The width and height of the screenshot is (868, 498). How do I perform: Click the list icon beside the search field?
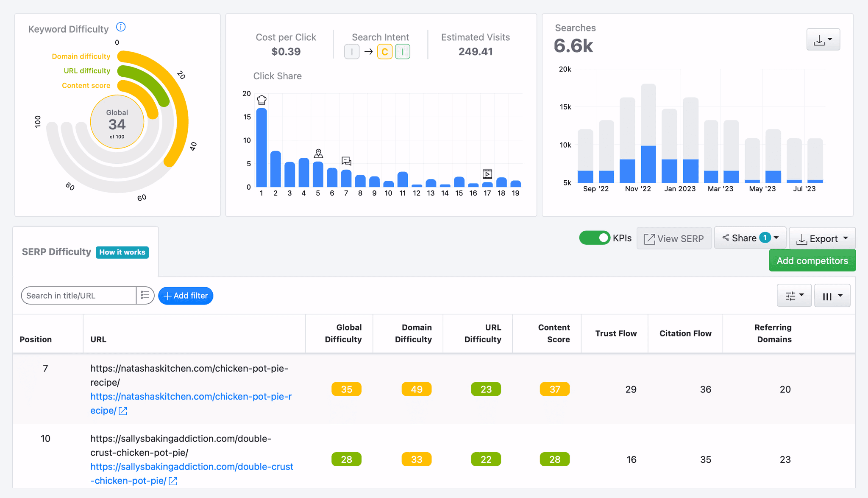[145, 295]
